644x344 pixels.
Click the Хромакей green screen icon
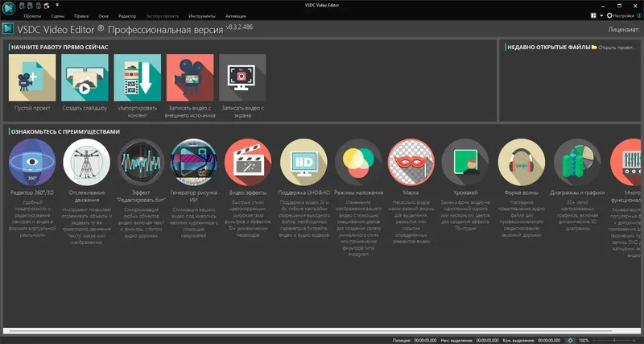coord(465,162)
